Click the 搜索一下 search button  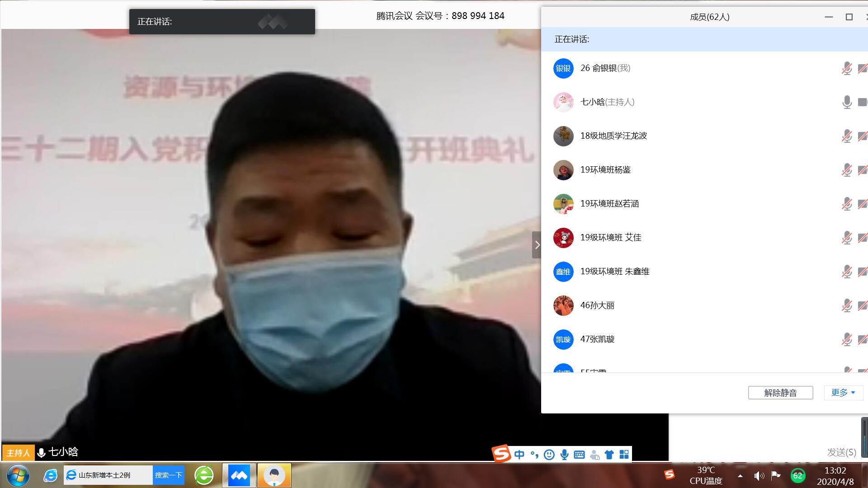tap(168, 475)
